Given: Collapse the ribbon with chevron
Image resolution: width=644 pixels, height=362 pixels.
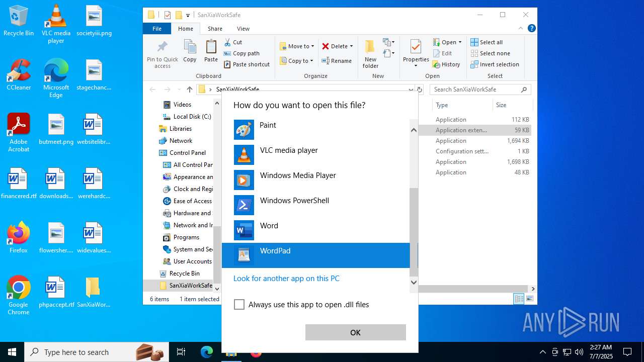Looking at the screenshot, I should tap(521, 29).
